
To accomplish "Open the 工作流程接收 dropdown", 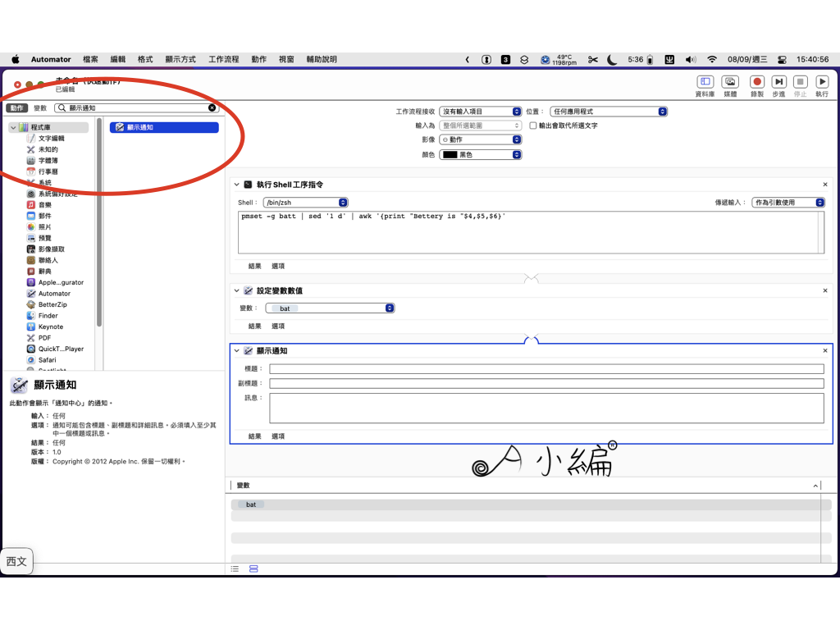I will tap(480, 112).
